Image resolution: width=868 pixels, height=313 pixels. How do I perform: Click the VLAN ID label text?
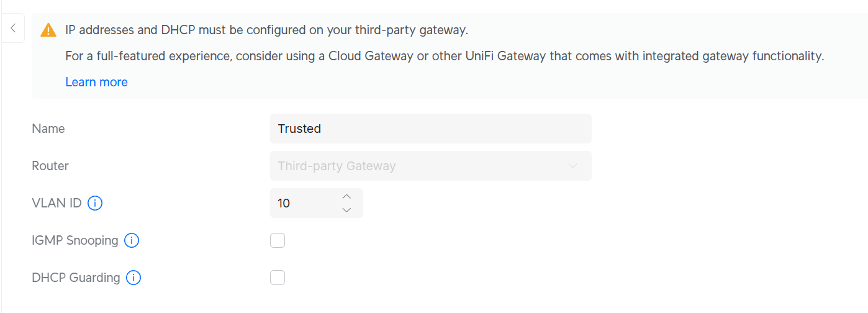tap(57, 203)
